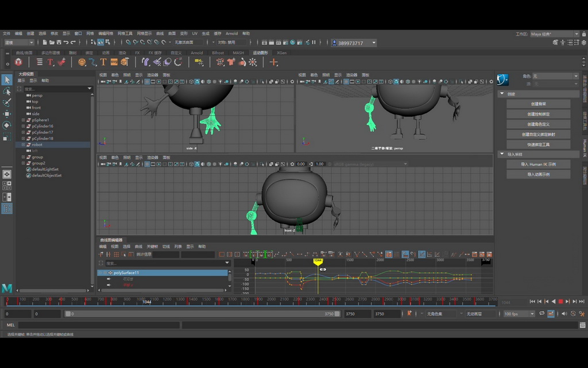Toggle the animation loop mode icon
Viewport: 588px width, 368px height.
[x=541, y=314]
